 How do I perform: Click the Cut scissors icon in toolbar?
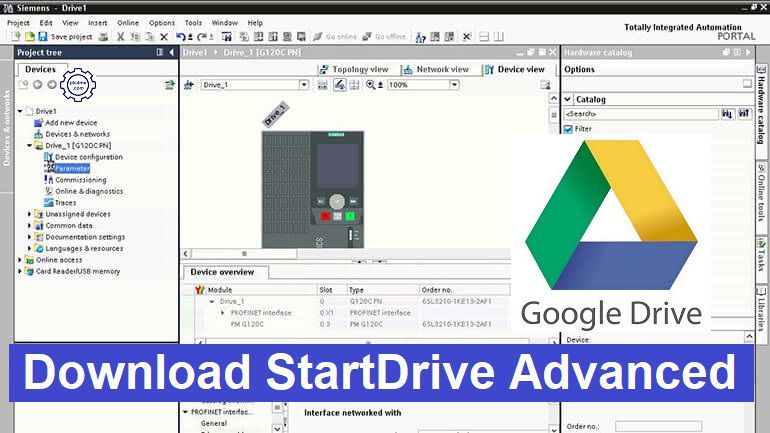(120, 37)
